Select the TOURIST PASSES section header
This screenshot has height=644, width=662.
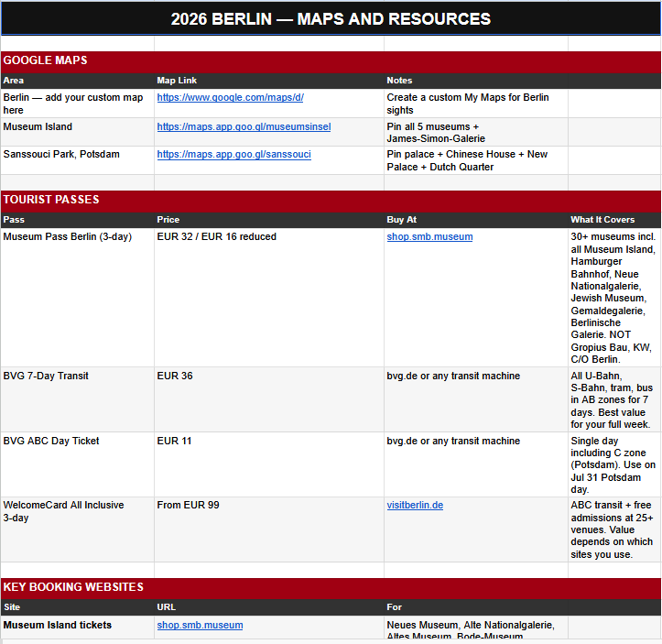[x=331, y=200]
